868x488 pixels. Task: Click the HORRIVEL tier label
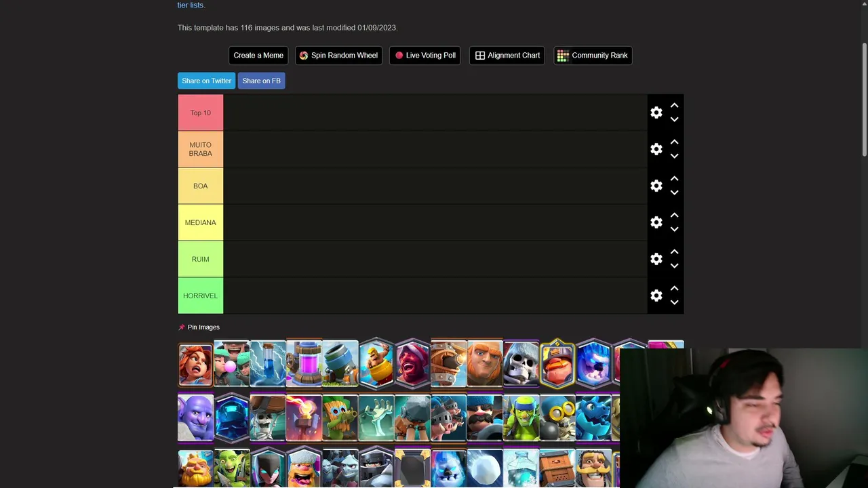201,296
